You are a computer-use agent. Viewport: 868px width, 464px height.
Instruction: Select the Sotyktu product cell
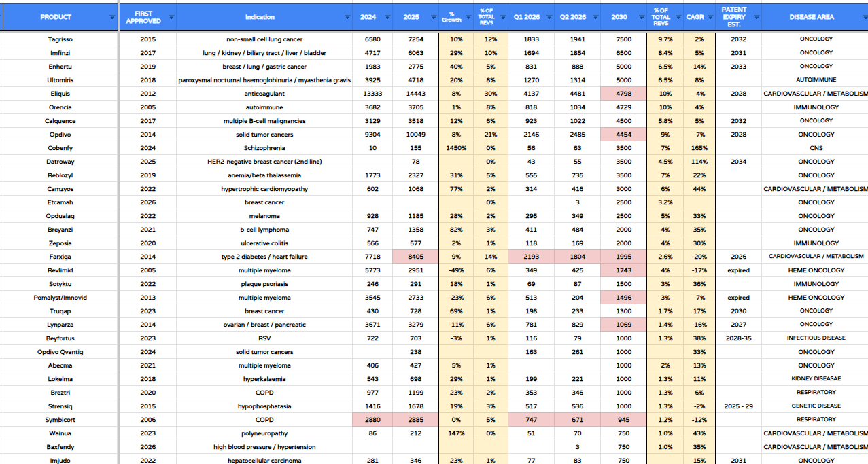[60, 284]
